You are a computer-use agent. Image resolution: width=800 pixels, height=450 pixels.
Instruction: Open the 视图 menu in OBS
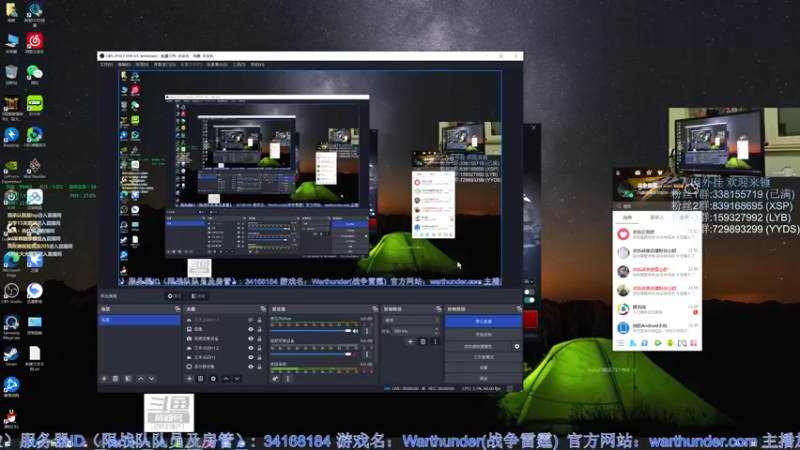tap(141, 65)
